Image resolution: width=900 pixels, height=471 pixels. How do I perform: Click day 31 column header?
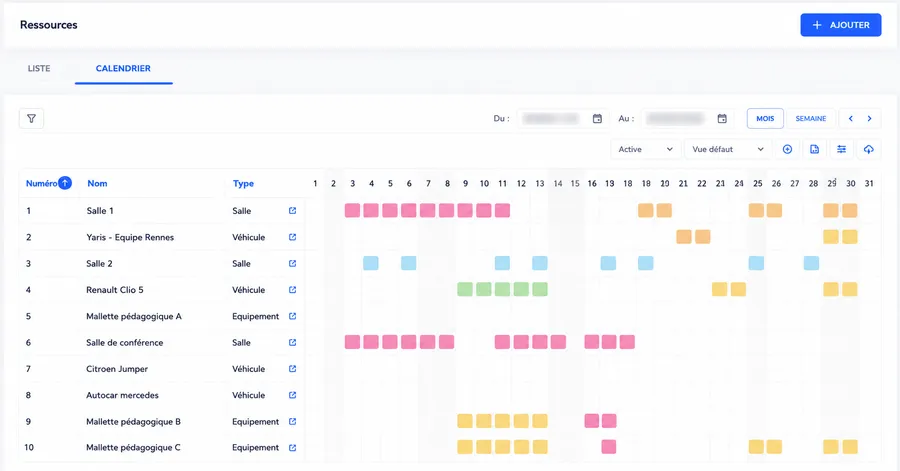tap(869, 184)
